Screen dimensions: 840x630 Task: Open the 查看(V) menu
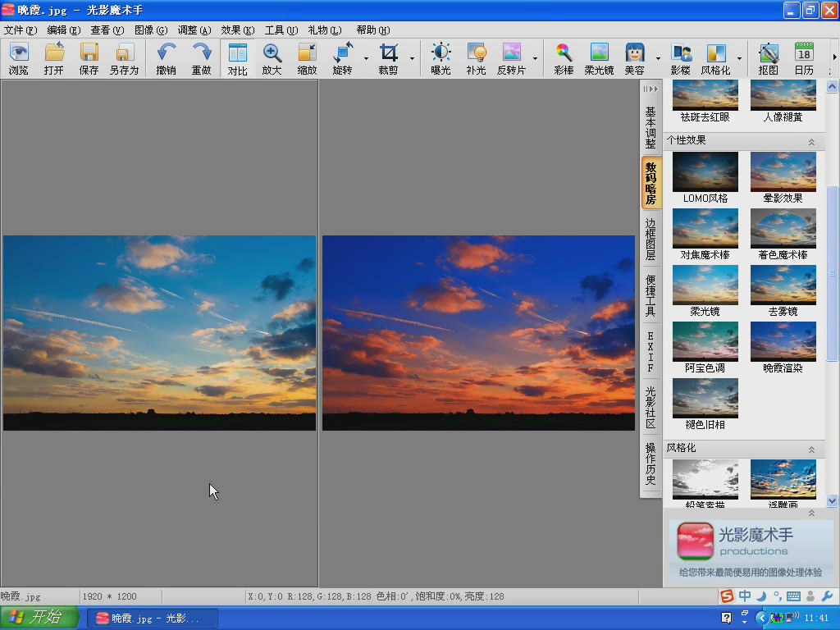[x=107, y=30]
